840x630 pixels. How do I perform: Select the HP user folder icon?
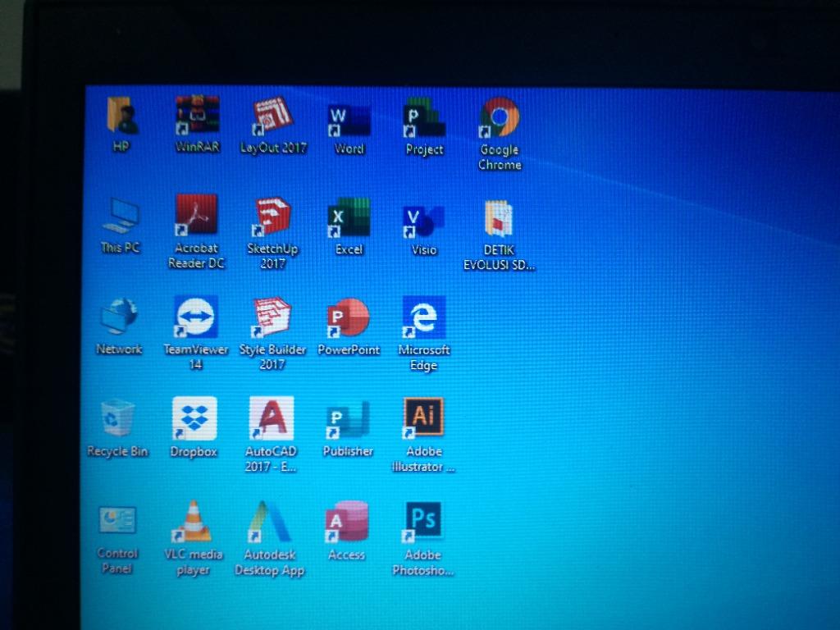(123, 115)
